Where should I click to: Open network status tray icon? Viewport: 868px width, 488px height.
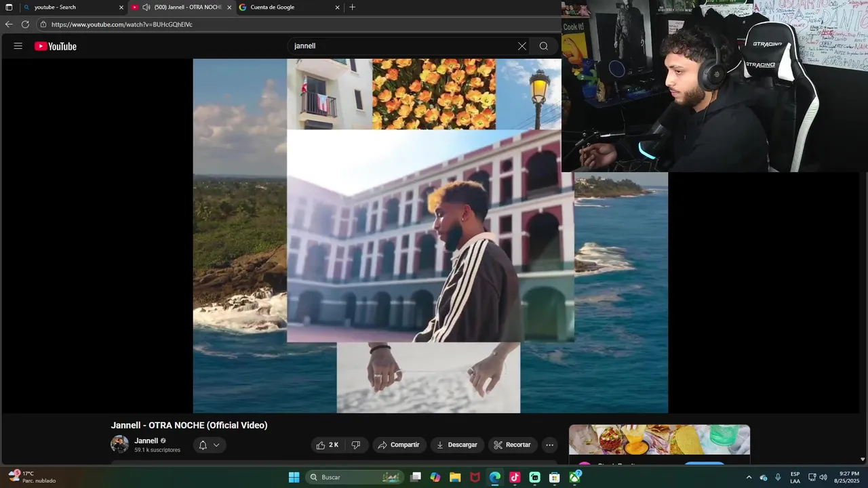tap(812, 477)
